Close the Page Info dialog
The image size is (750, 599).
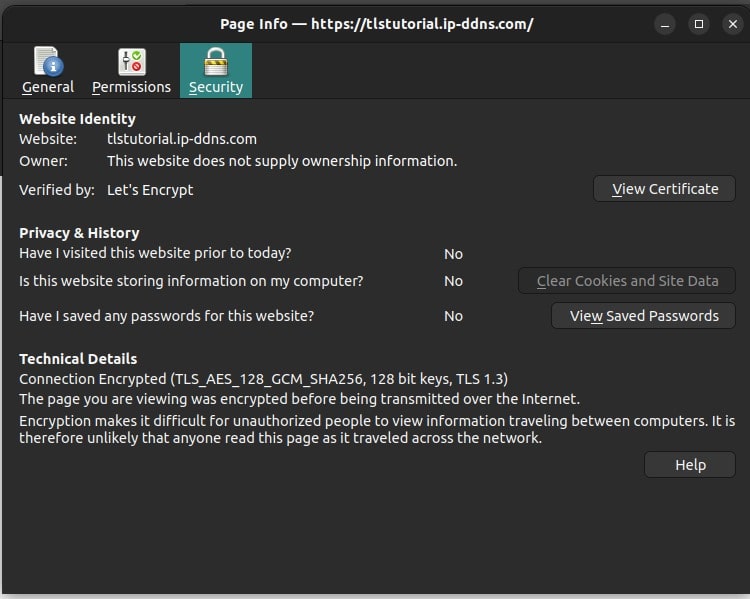(x=731, y=23)
